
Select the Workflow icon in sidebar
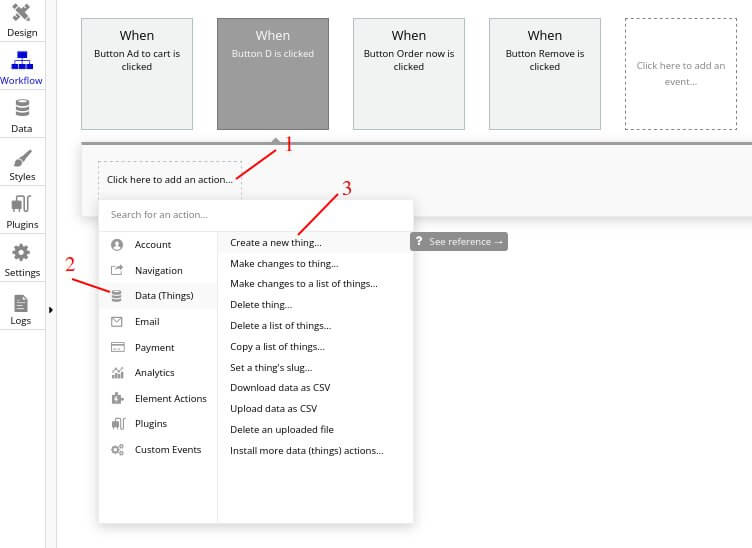pyautogui.click(x=22, y=60)
